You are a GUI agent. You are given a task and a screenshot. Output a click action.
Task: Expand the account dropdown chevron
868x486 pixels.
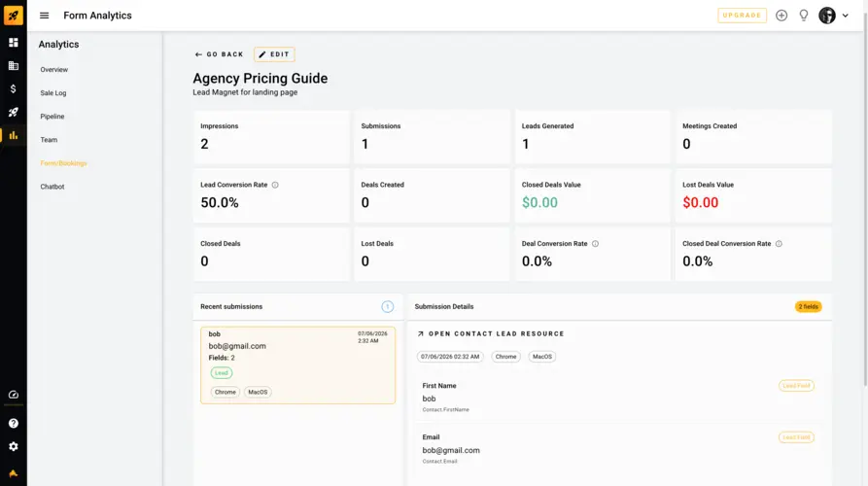click(846, 16)
